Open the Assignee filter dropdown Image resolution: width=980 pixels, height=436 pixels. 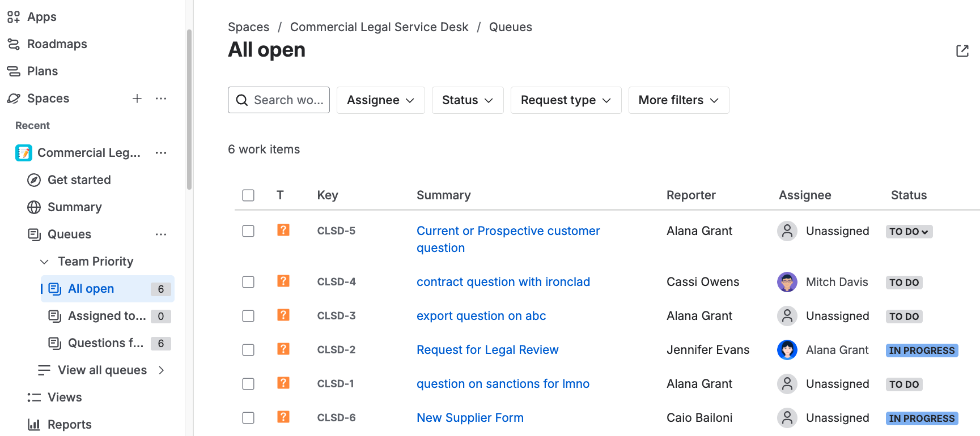coord(380,100)
